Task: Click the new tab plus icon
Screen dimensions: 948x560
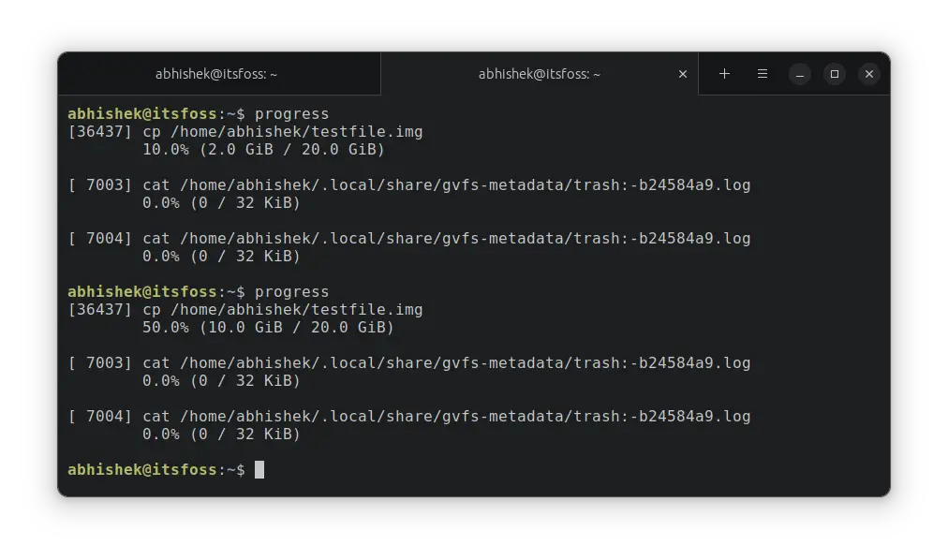Action: coord(724,73)
